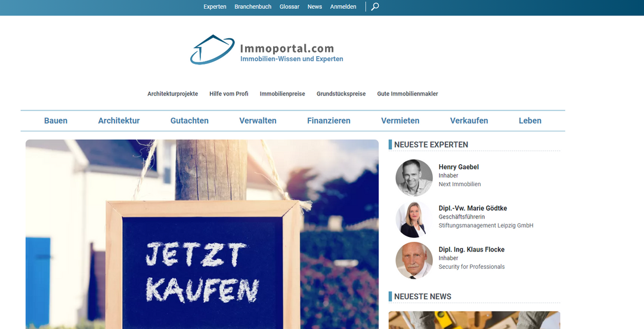Open the Experten link in top bar
Viewport: 644px width, 329px height.
point(215,7)
